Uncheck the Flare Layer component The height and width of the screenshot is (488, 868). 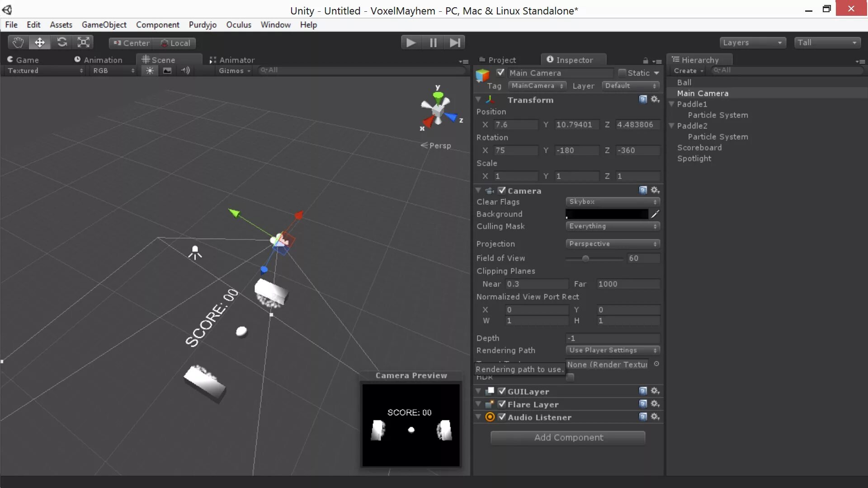click(x=501, y=404)
